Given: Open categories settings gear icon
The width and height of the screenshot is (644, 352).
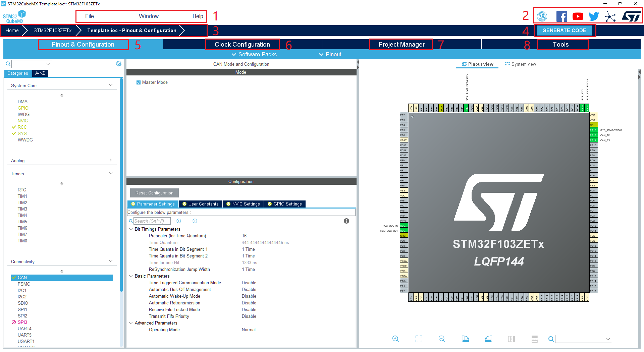Looking at the screenshot, I should (119, 64).
